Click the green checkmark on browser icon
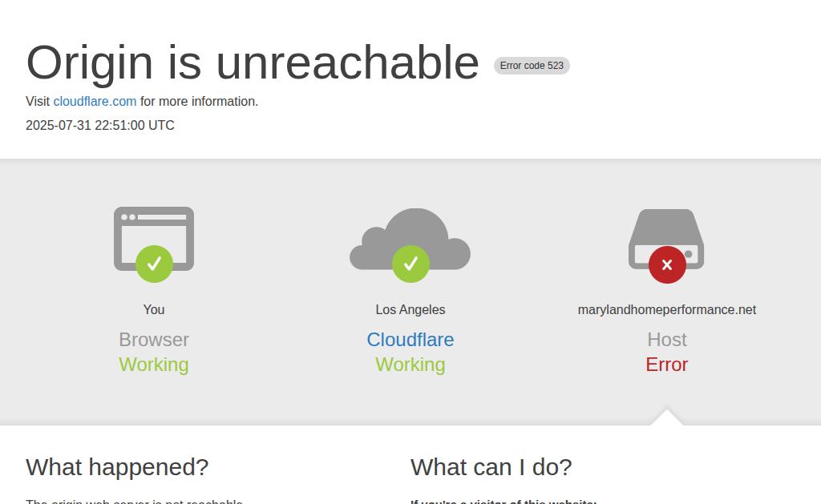This screenshot has width=821, height=504. (154, 264)
